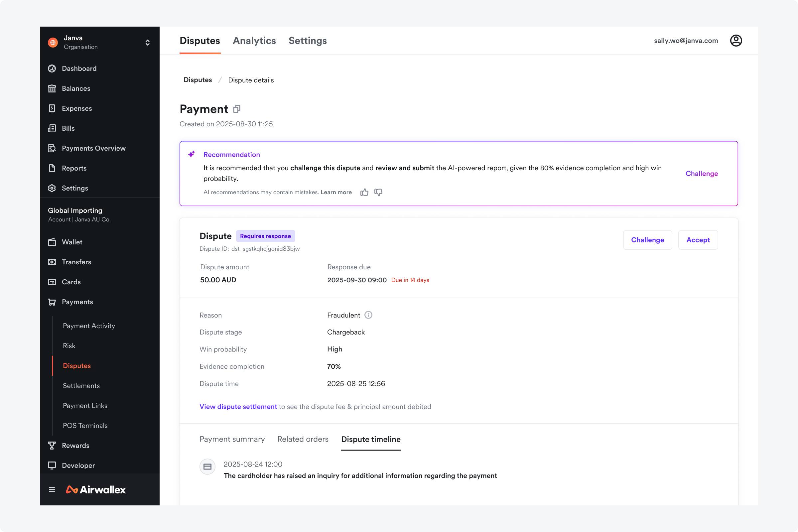Click the Disputes breadcrumb

click(x=198, y=80)
